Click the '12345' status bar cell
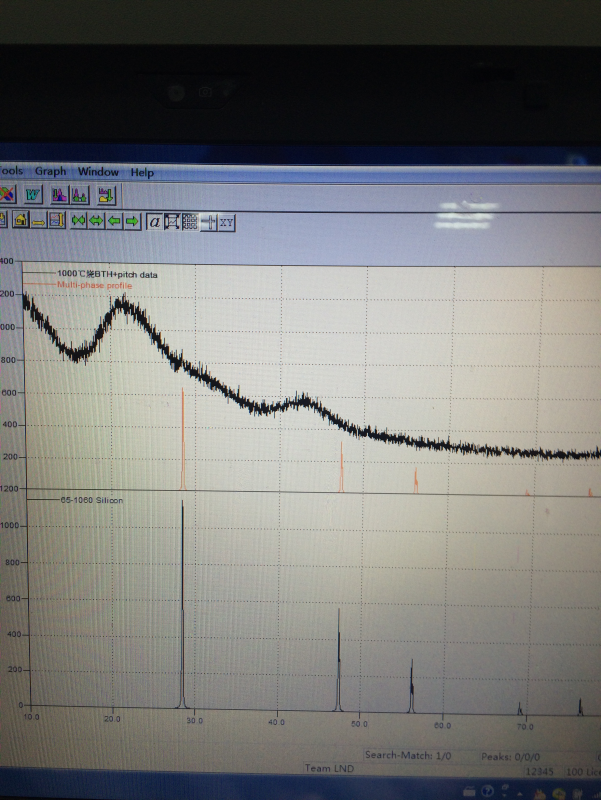 tap(539, 771)
